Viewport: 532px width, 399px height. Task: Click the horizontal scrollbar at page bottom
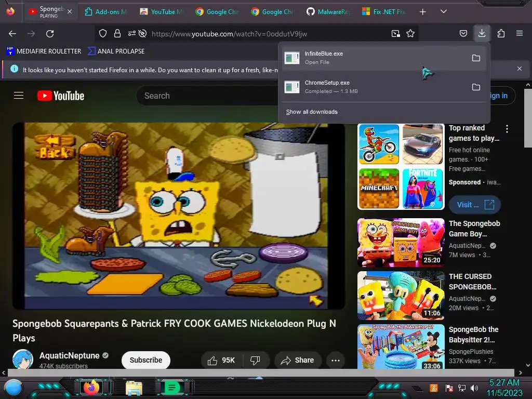(x=261, y=373)
